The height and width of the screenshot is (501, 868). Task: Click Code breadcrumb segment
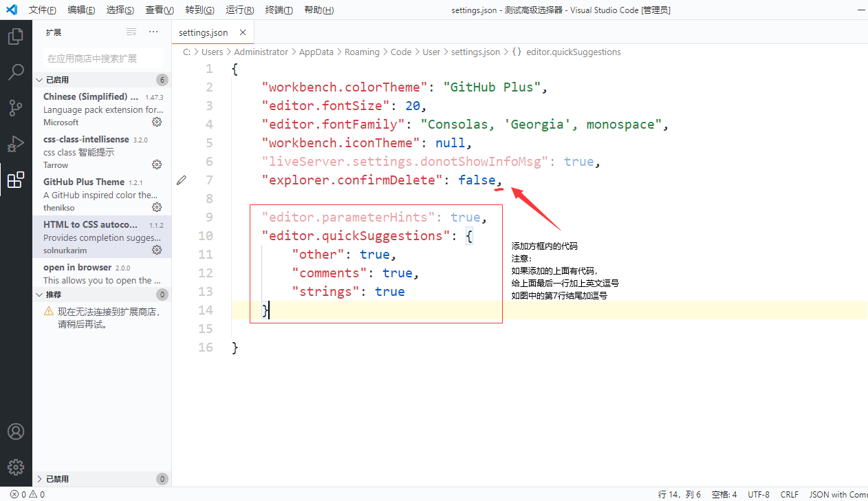tap(401, 52)
